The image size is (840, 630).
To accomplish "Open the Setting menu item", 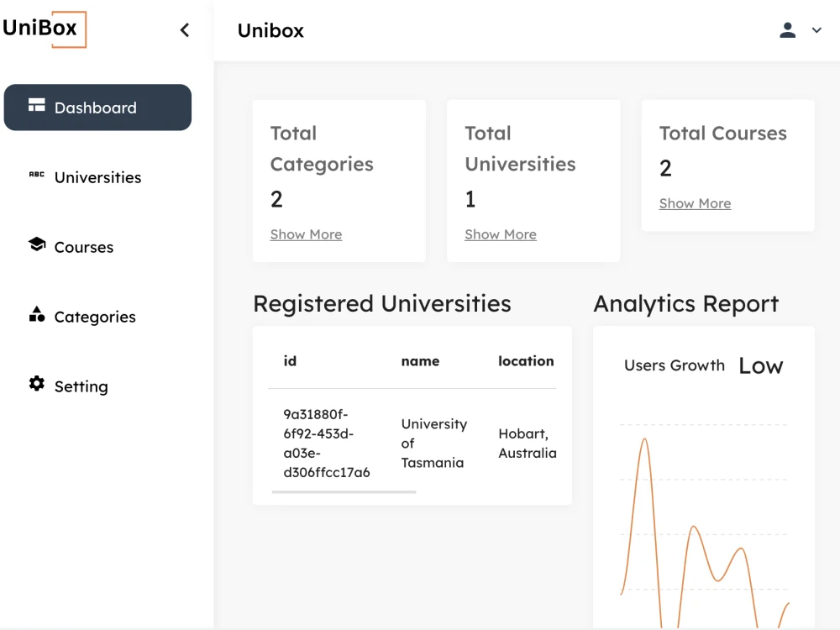I will 81,386.
